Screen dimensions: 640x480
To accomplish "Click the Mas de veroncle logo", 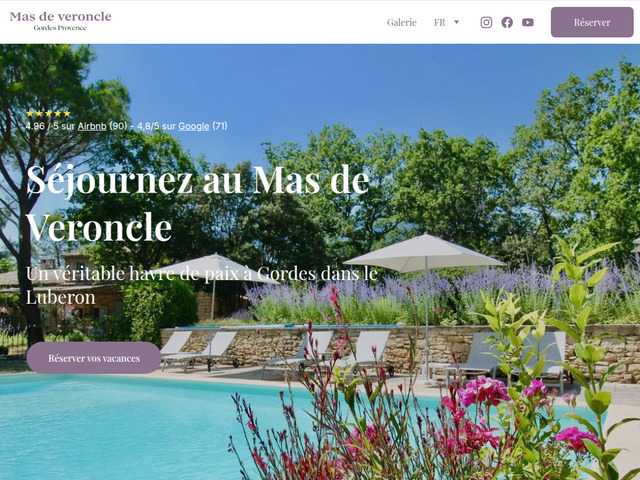I will (x=60, y=21).
